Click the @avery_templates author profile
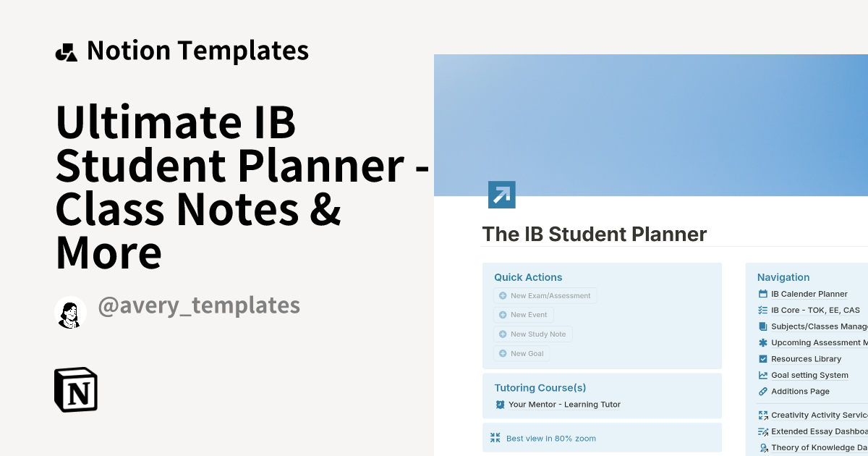The height and width of the screenshot is (456, 868). [199, 305]
